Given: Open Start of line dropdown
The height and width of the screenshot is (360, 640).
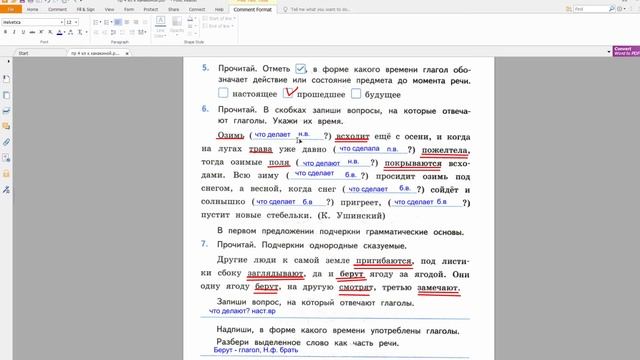Looking at the screenshot, I should click(x=218, y=19).
